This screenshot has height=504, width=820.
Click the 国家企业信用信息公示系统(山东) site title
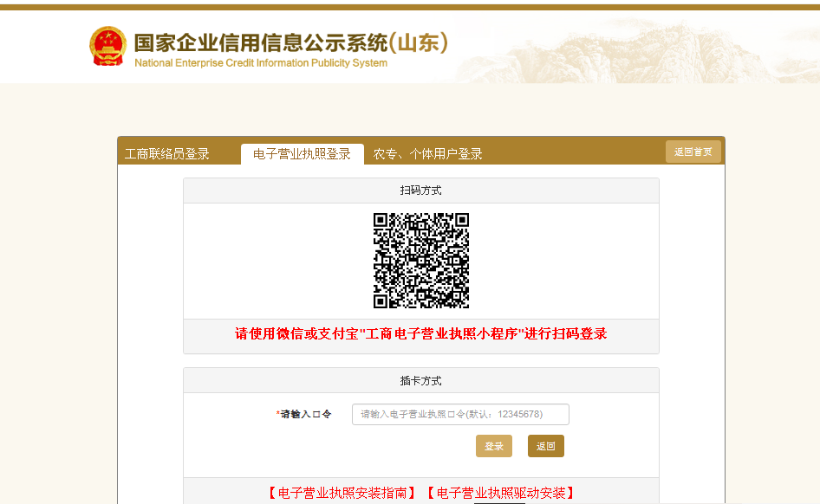click(290, 42)
